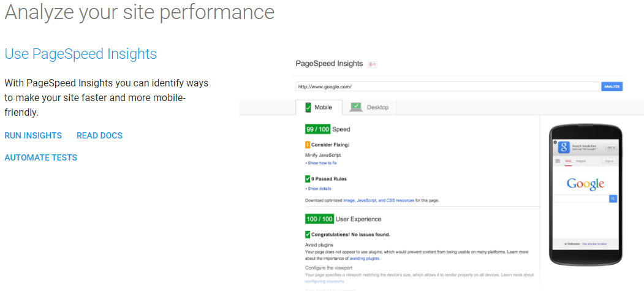
Task: Click the Google app icon in phone banner
Action: 564,148
